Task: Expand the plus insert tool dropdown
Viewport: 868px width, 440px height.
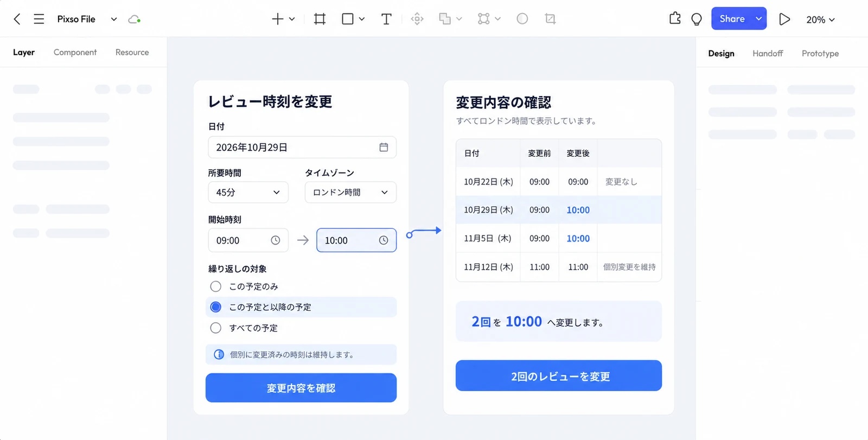Action: point(292,19)
